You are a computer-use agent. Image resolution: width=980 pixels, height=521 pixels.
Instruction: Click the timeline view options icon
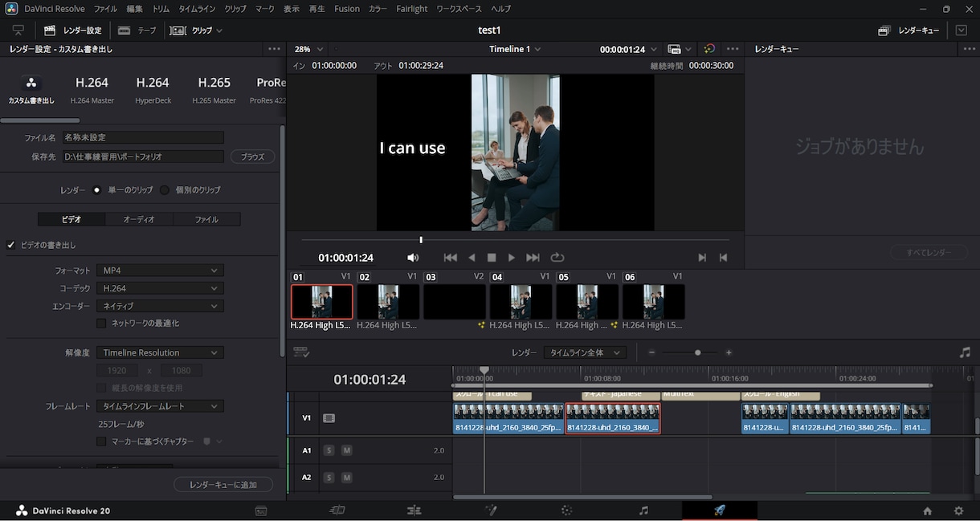click(x=301, y=352)
